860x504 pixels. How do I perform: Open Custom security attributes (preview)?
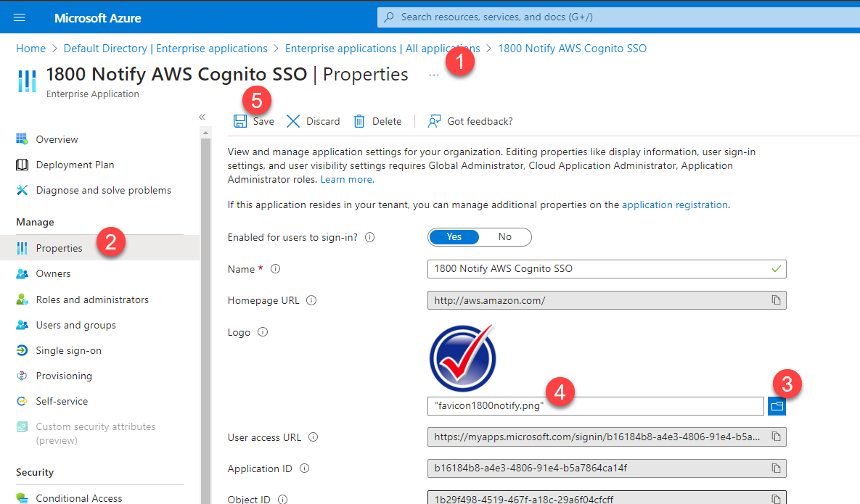coord(95,434)
